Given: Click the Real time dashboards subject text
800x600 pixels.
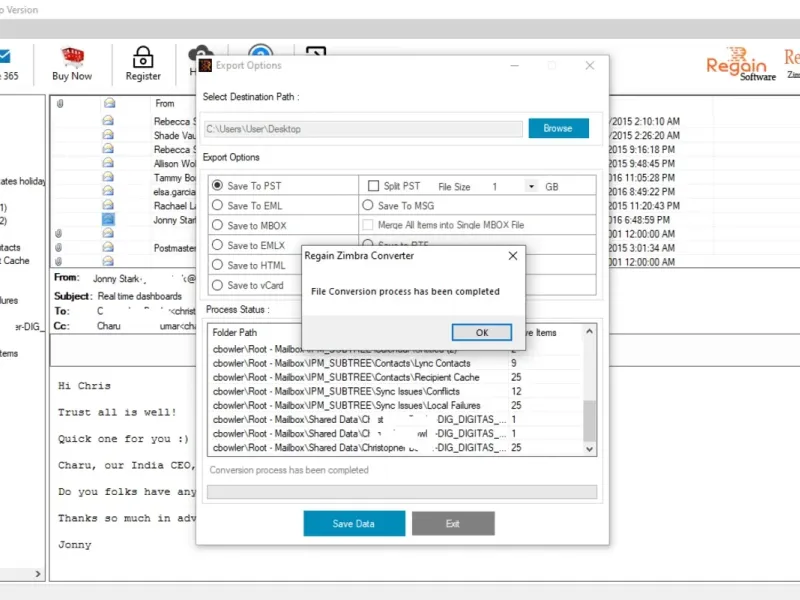Looking at the screenshot, I should 140,296.
